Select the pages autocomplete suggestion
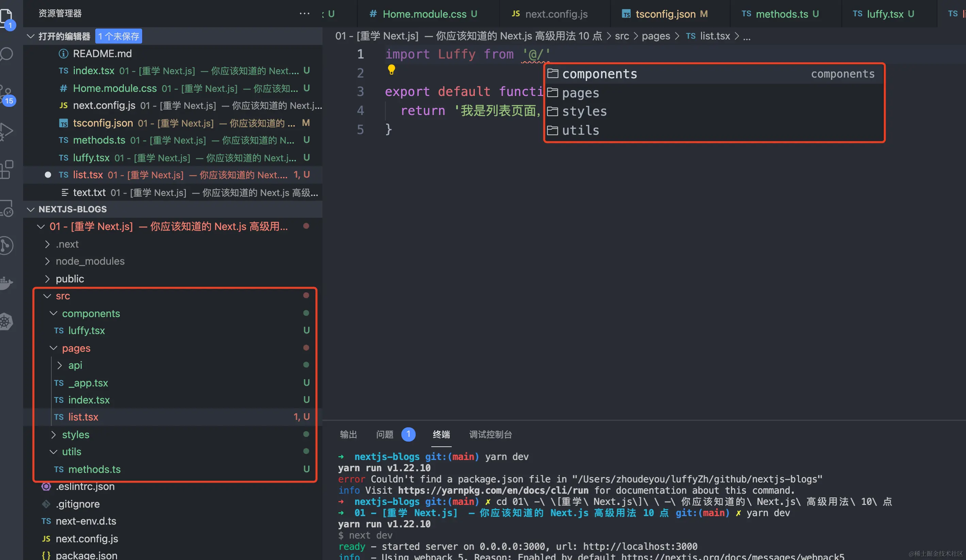This screenshot has height=560, width=966. [x=580, y=93]
